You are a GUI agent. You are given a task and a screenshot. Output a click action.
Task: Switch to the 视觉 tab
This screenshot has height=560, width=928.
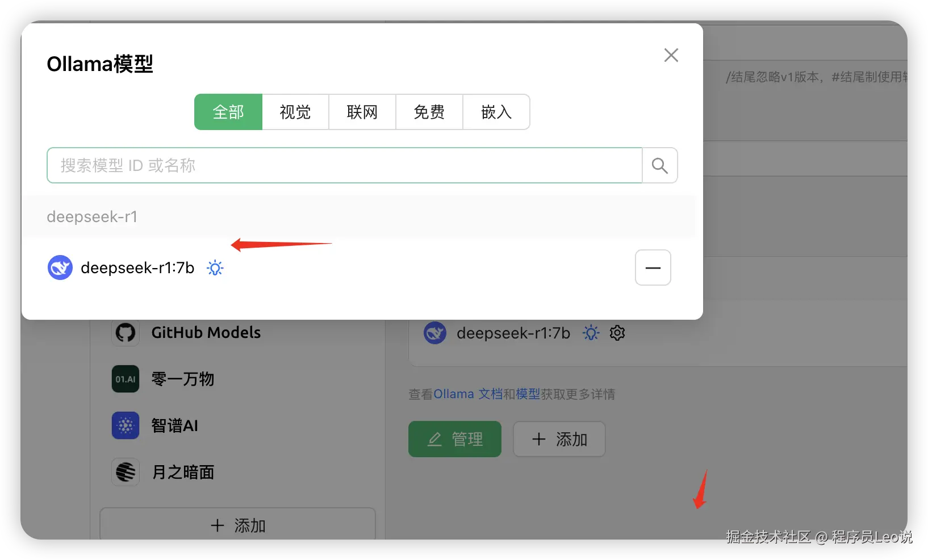coord(295,112)
